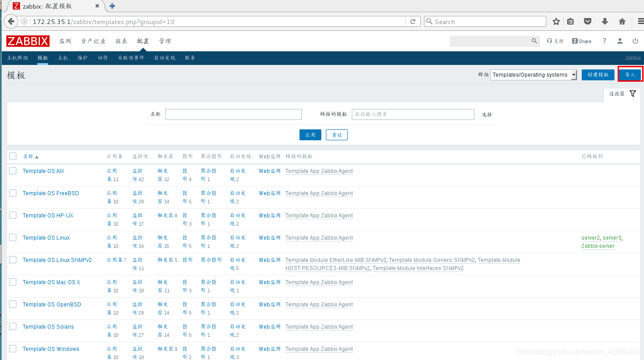644x360 pixels.
Task: Check Template OS HP-UX row checkbox
Action: pyautogui.click(x=13, y=215)
